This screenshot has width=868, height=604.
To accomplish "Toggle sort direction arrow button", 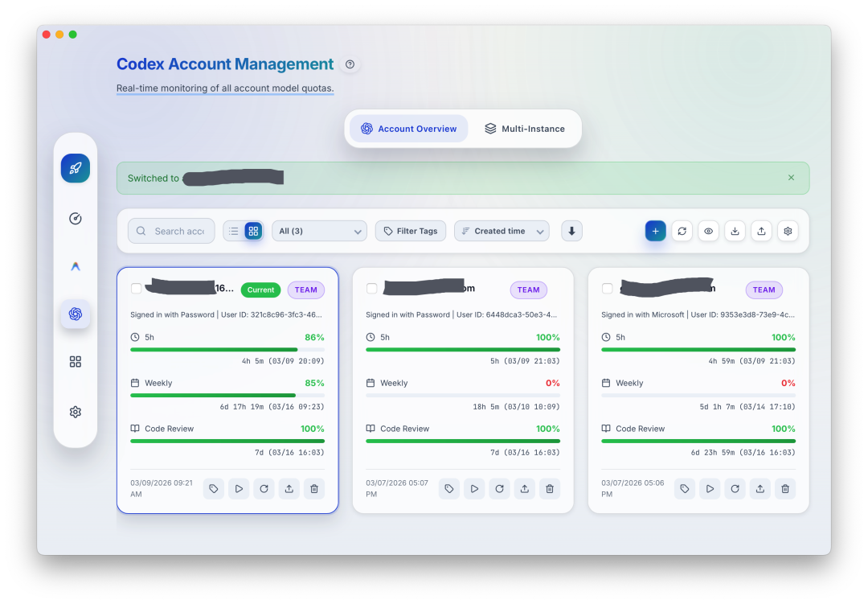I will pos(572,231).
